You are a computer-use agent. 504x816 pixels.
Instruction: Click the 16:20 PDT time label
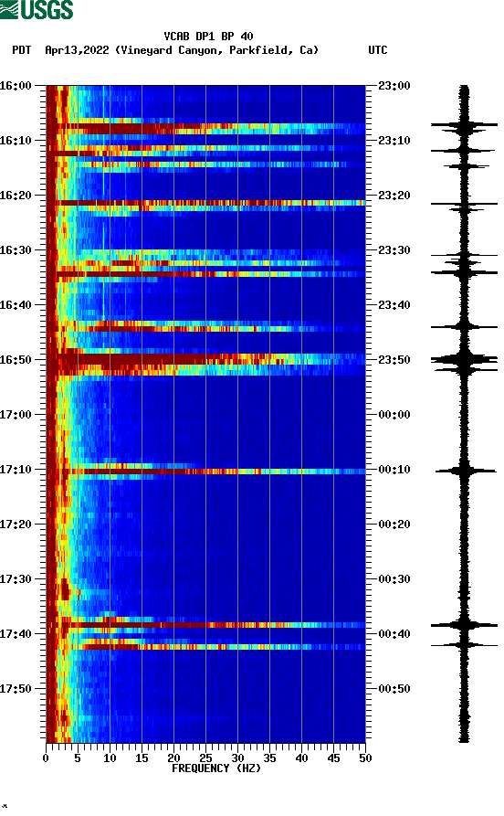[x=16, y=196]
